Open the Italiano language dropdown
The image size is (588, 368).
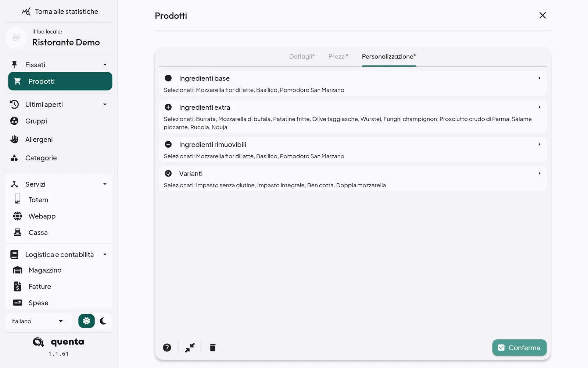pos(37,321)
